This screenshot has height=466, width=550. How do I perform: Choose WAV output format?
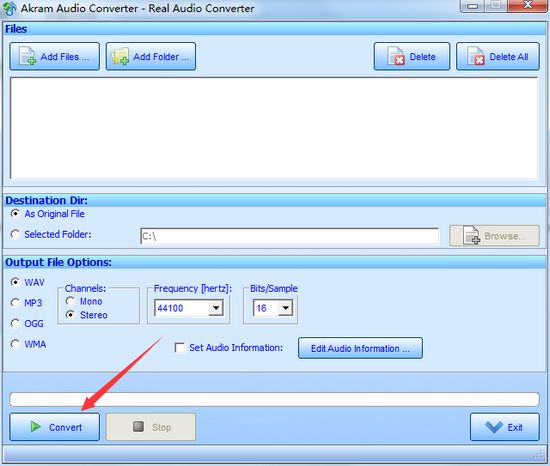pyautogui.click(x=15, y=282)
